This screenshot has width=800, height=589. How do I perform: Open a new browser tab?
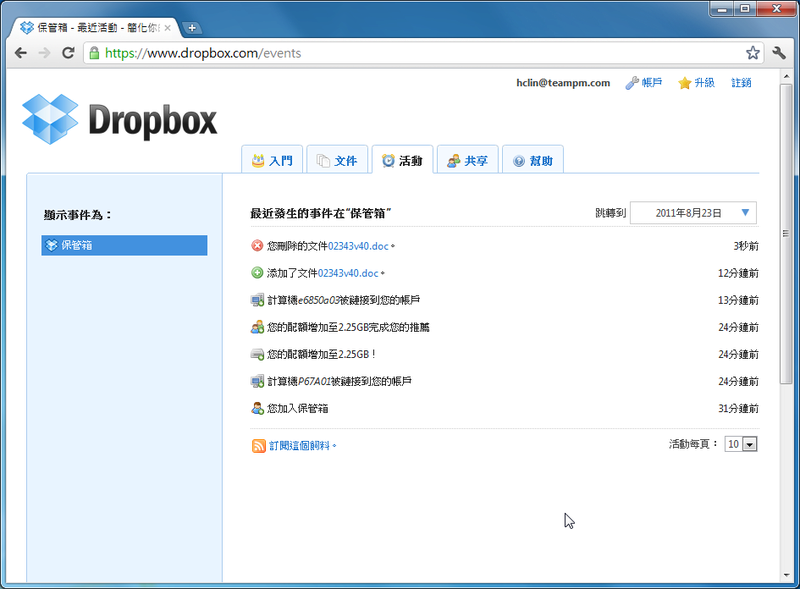click(192, 28)
